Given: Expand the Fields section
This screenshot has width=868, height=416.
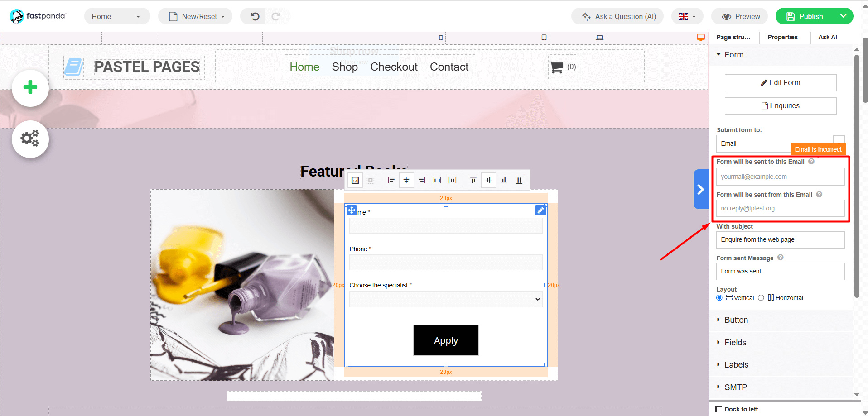Looking at the screenshot, I should (x=735, y=343).
